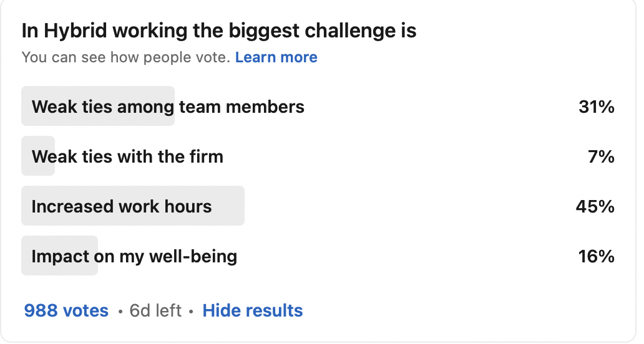The image size is (644, 344).
Task: Hide the poll results
Action: pyautogui.click(x=253, y=310)
